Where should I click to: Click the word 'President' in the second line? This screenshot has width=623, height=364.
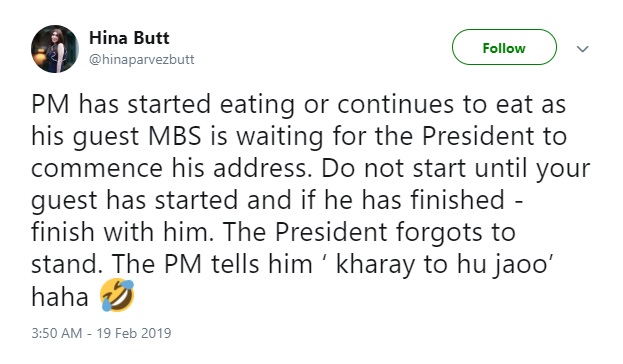478,136
